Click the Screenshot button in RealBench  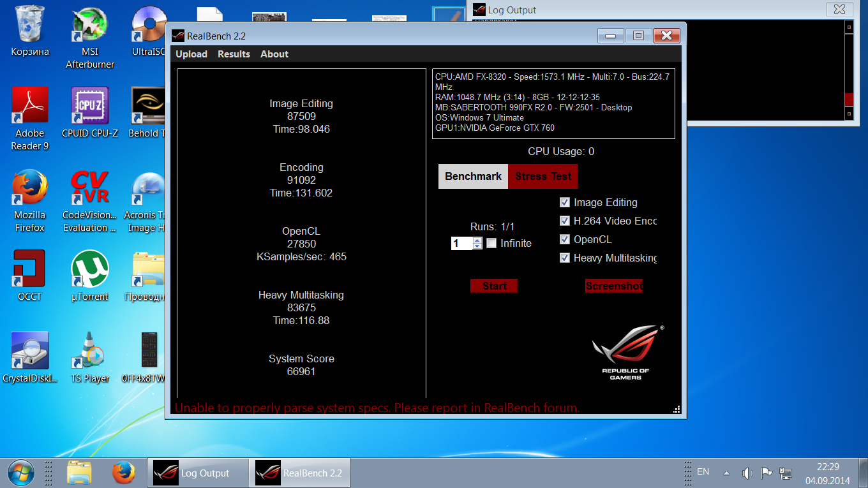coord(614,286)
